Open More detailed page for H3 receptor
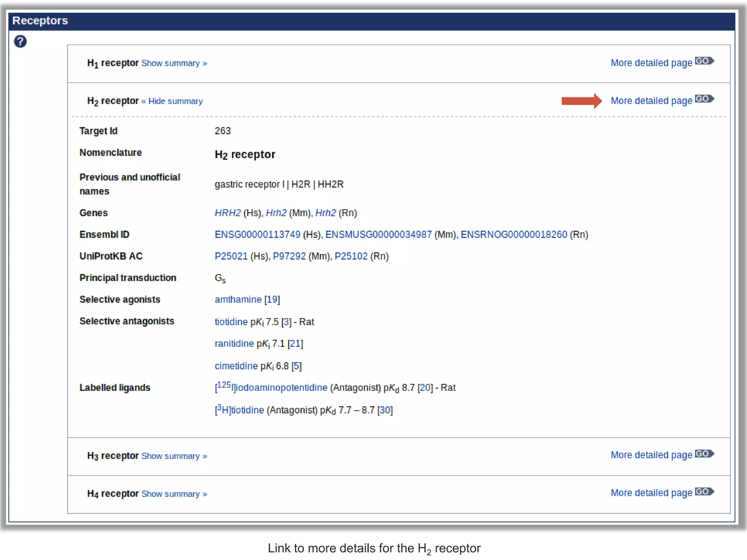Viewport: 747px width, 560px height. (651, 455)
